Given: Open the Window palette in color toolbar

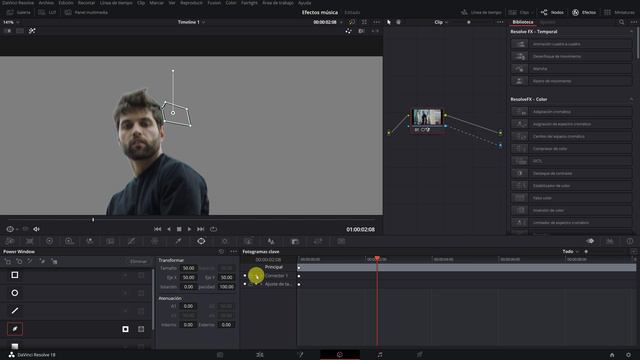Looking at the screenshot, I should pyautogui.click(x=201, y=241).
